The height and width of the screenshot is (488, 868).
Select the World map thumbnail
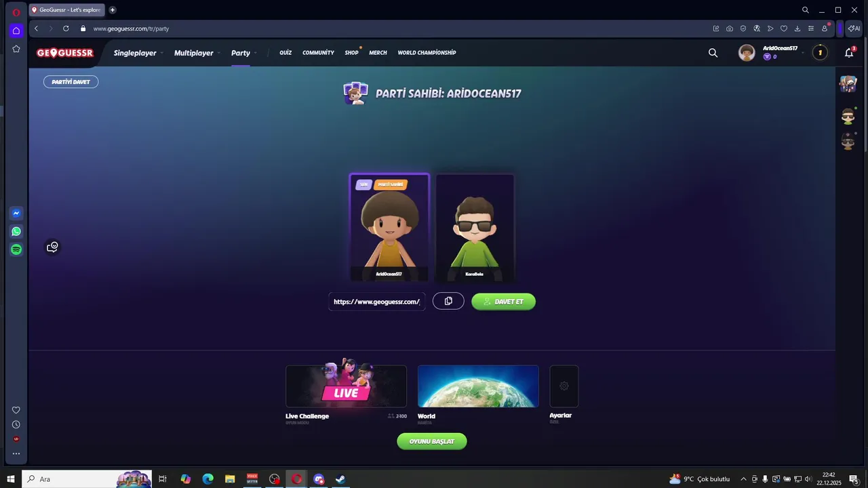478,386
